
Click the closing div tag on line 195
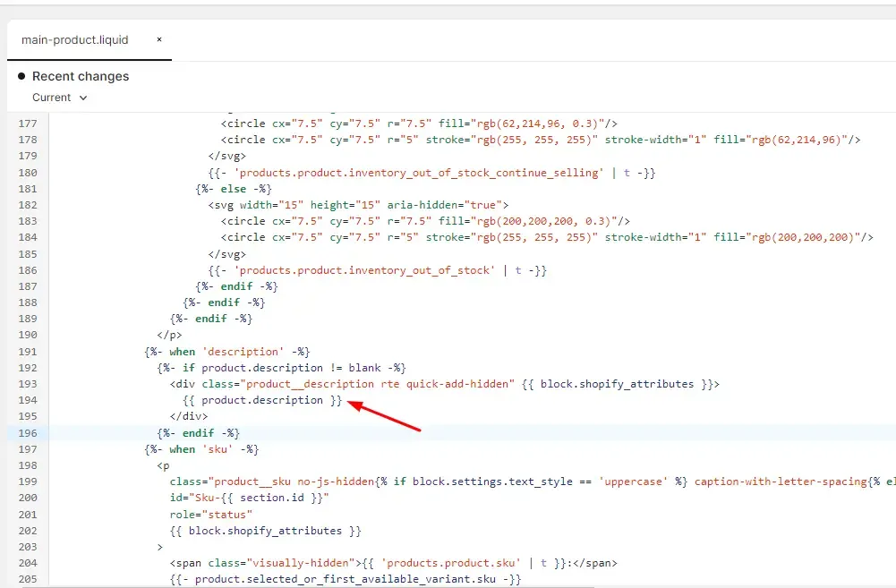(x=189, y=416)
